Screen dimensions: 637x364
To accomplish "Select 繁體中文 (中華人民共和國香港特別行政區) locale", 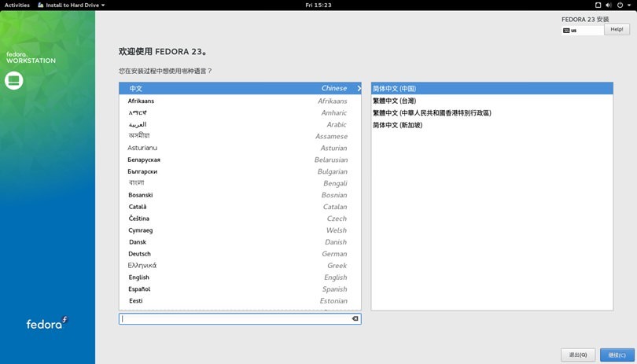I will pos(492,113).
